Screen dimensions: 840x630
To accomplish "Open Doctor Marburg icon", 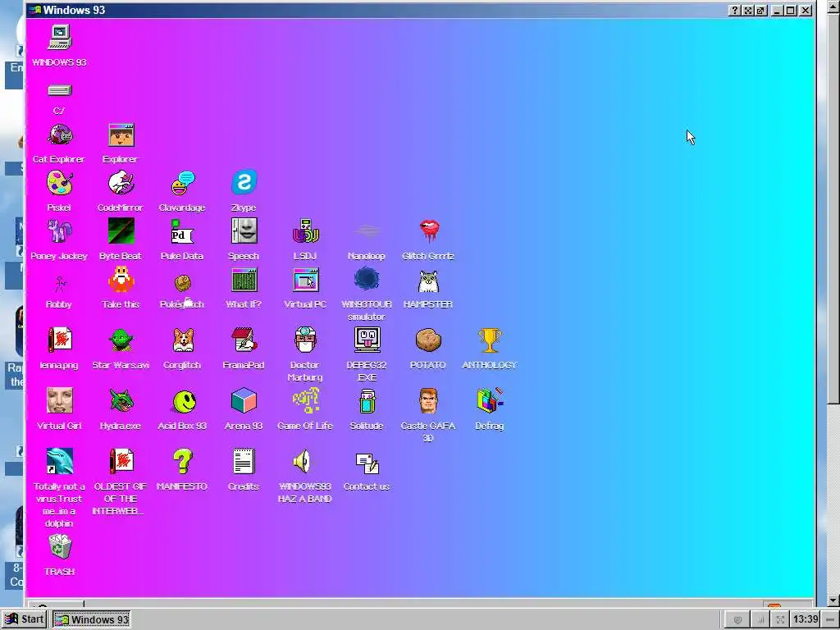I will [x=305, y=340].
